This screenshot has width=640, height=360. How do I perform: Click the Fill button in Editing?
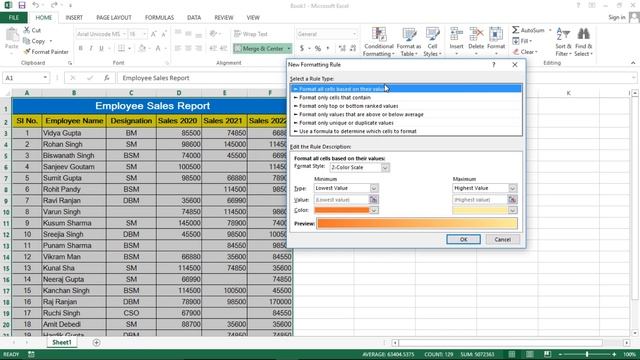pos(522,41)
